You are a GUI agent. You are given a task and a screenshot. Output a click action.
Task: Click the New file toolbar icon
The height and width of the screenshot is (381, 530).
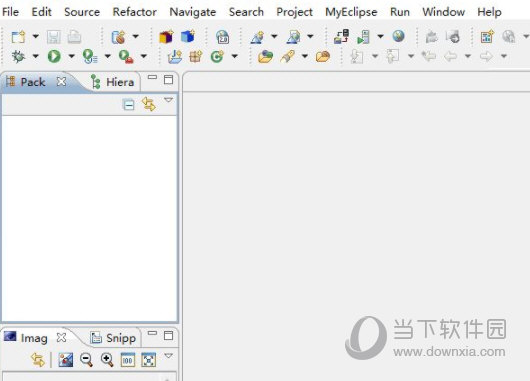(18, 37)
